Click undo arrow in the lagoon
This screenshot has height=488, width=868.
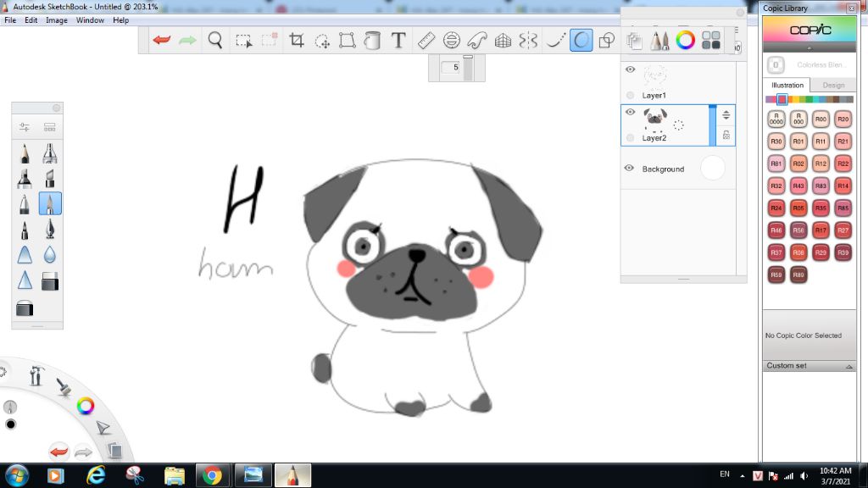pyautogui.click(x=58, y=452)
